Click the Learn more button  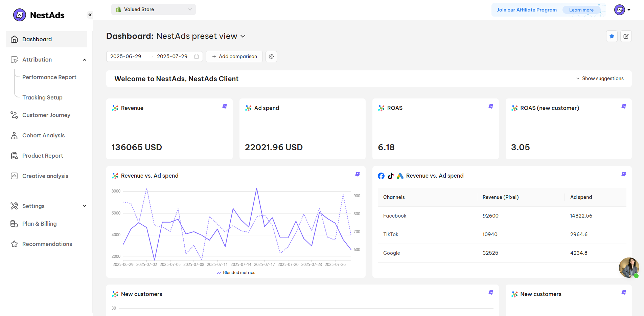581,10
